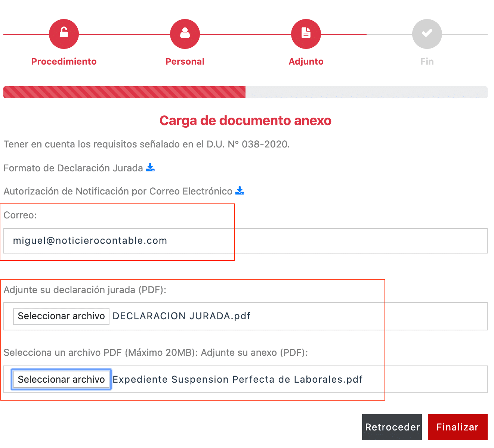Click the DECLARACION JURADA.pdf file name

click(x=181, y=316)
